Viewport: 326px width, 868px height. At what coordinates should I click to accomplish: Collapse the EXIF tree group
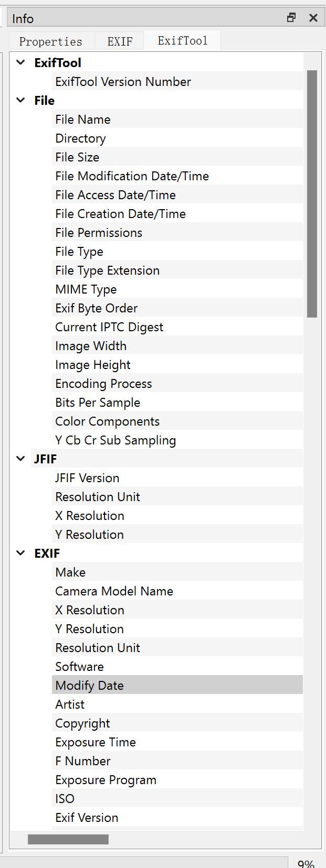click(20, 553)
